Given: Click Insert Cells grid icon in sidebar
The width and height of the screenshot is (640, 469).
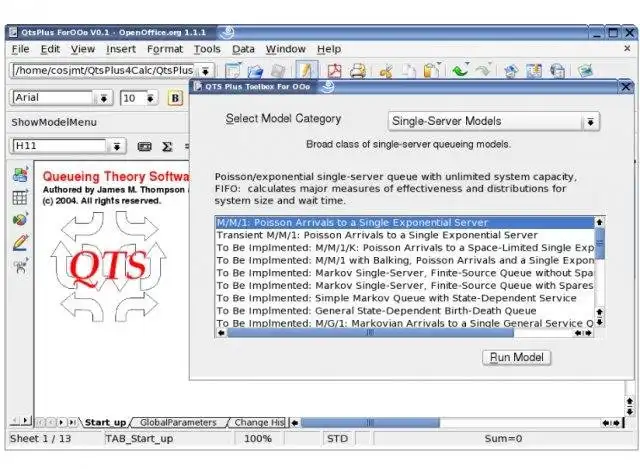Looking at the screenshot, I should [x=20, y=197].
